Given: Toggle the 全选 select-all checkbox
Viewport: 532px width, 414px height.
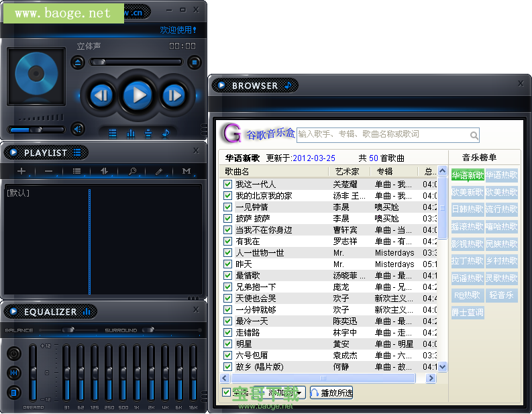Looking at the screenshot, I should [x=226, y=393].
